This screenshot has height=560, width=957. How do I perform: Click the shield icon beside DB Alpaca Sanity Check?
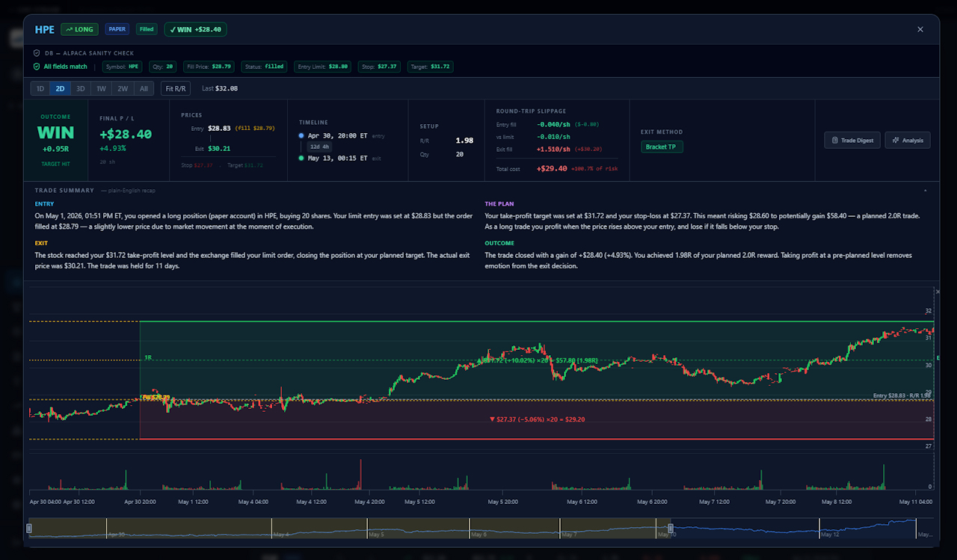(37, 53)
